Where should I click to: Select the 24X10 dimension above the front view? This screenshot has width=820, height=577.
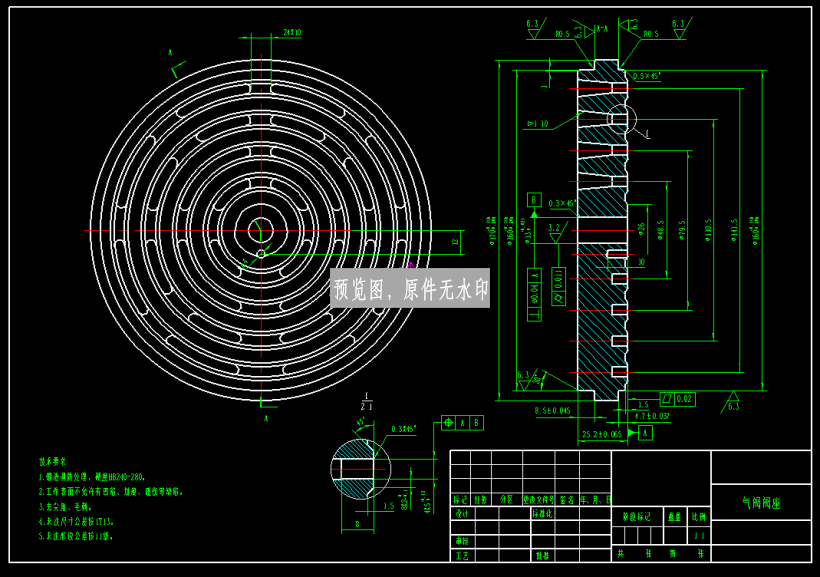(292, 32)
